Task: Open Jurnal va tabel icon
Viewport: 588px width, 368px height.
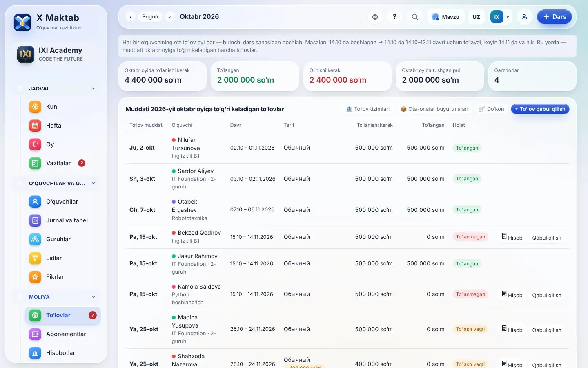Action: point(35,220)
